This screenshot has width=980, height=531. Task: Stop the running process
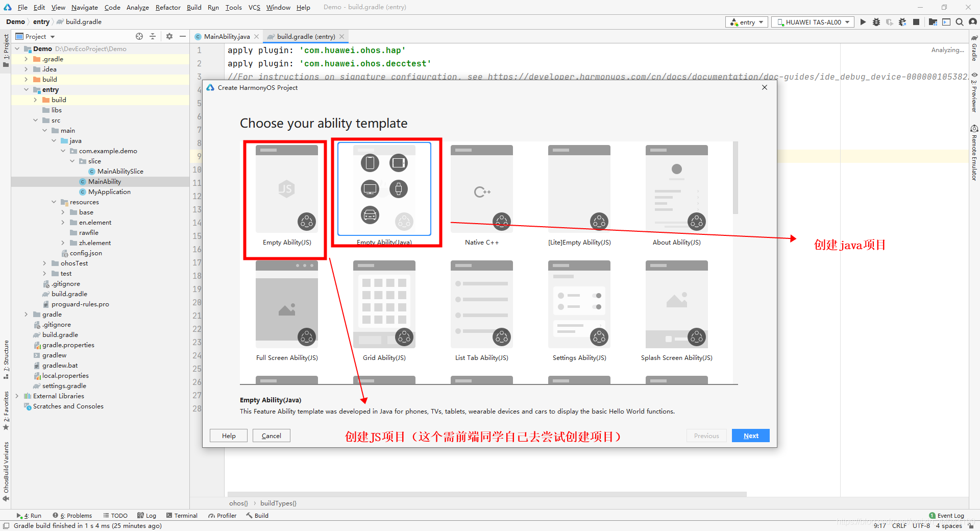[916, 22]
